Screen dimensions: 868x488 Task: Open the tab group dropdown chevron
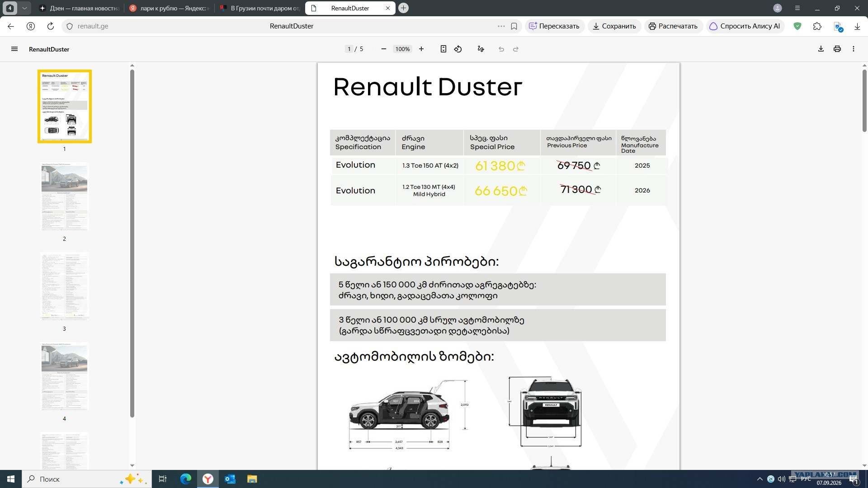[24, 8]
